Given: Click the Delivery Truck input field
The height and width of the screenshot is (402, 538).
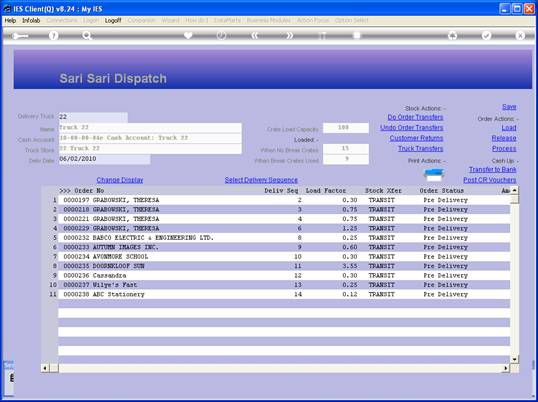Looking at the screenshot, I should click(x=93, y=117).
